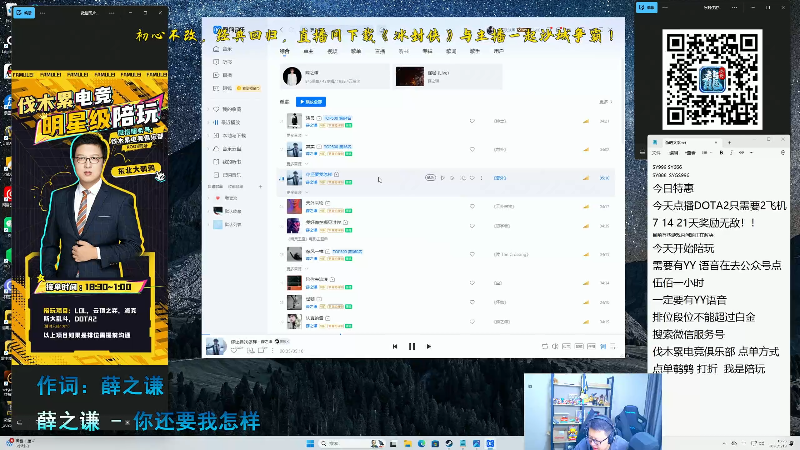This screenshot has height=450, width=800.
Task: Open favorites heart item in sidebar
Action: pyautogui.click(x=228, y=109)
